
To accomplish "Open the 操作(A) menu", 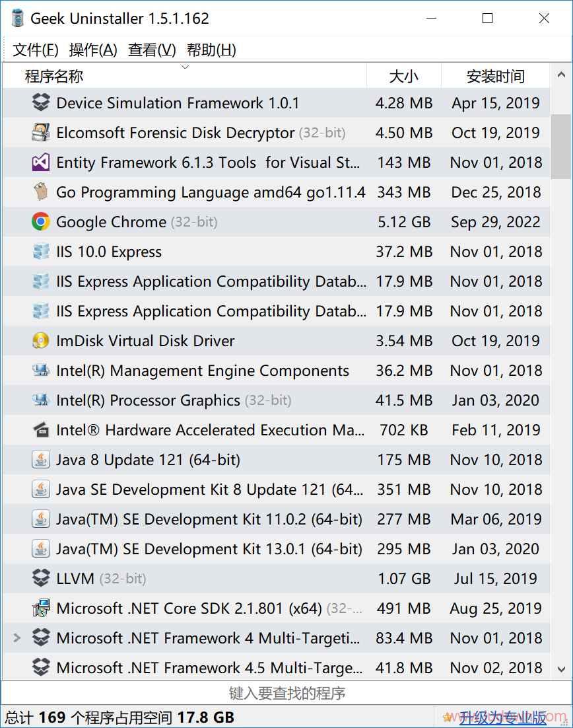I will tap(93, 49).
